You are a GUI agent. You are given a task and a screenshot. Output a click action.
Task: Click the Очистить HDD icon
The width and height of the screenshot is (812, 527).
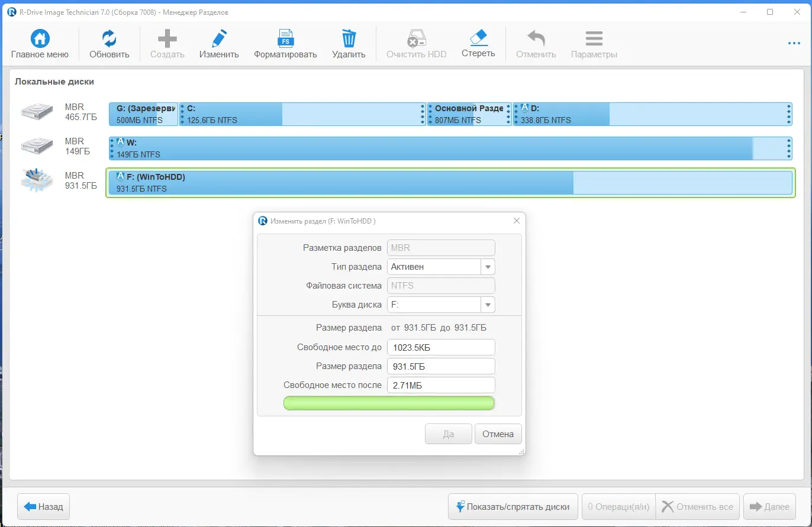pos(417,39)
